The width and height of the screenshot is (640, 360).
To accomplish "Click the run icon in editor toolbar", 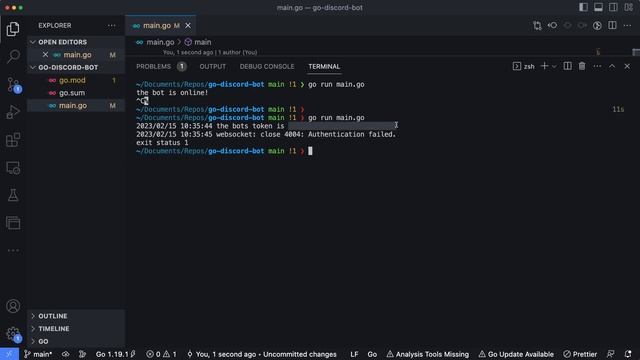I will point(597,25).
